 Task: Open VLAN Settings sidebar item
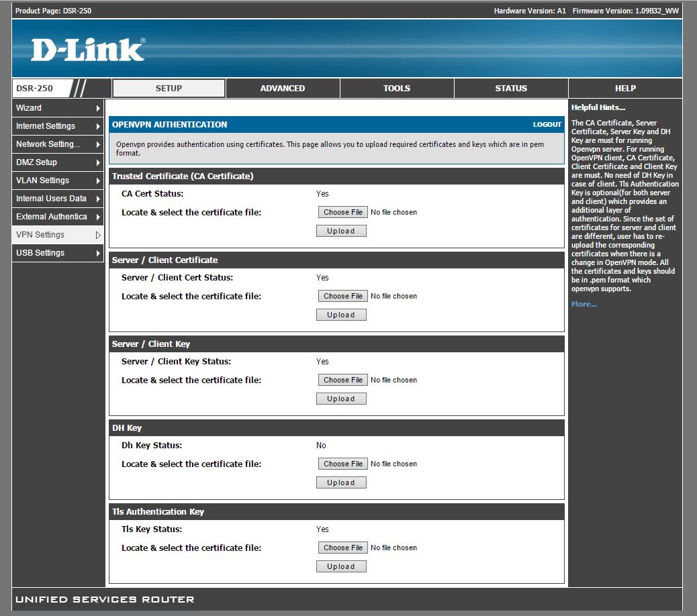58,181
